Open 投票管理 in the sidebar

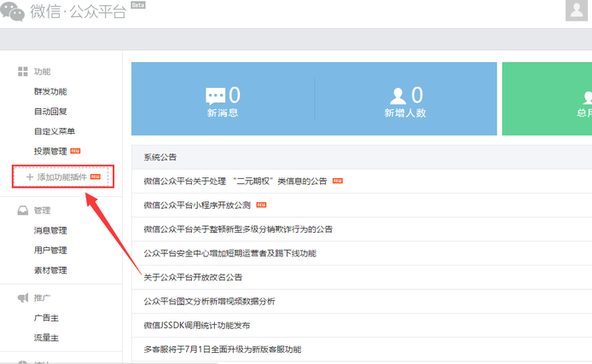point(50,151)
